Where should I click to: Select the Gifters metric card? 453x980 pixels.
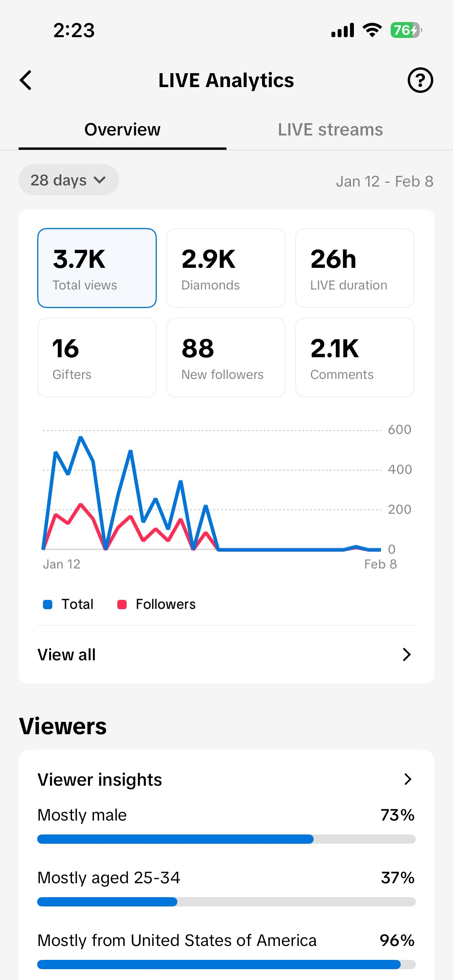click(97, 357)
